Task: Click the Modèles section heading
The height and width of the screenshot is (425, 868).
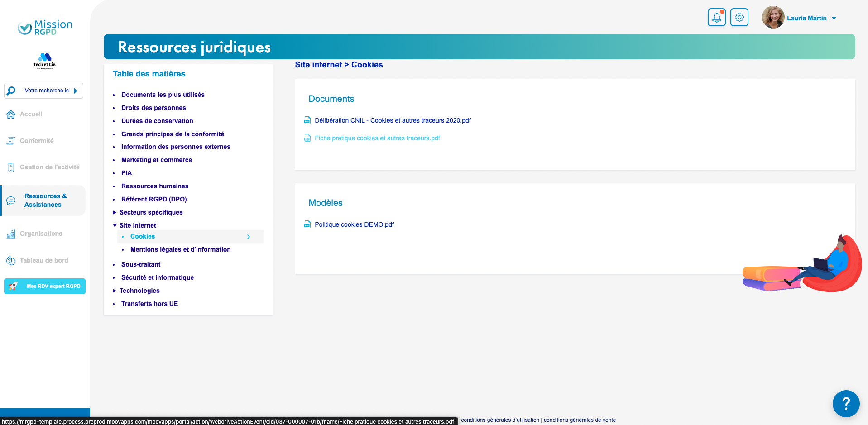Action: pyautogui.click(x=326, y=203)
